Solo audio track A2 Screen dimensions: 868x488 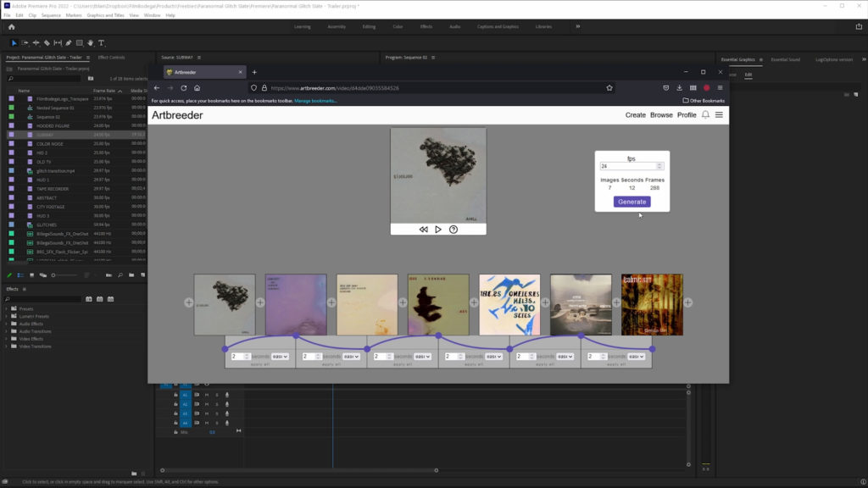click(217, 404)
